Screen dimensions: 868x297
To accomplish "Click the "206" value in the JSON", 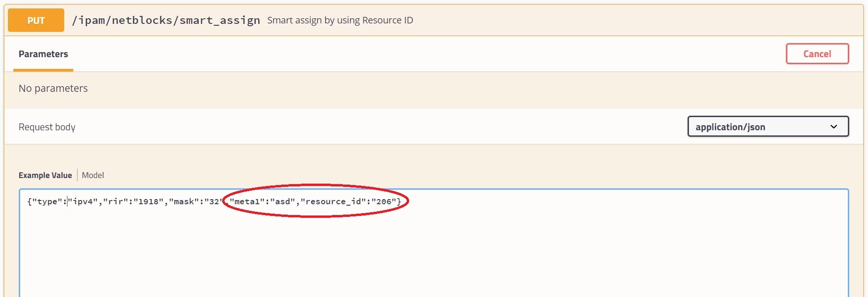I will point(383,201).
